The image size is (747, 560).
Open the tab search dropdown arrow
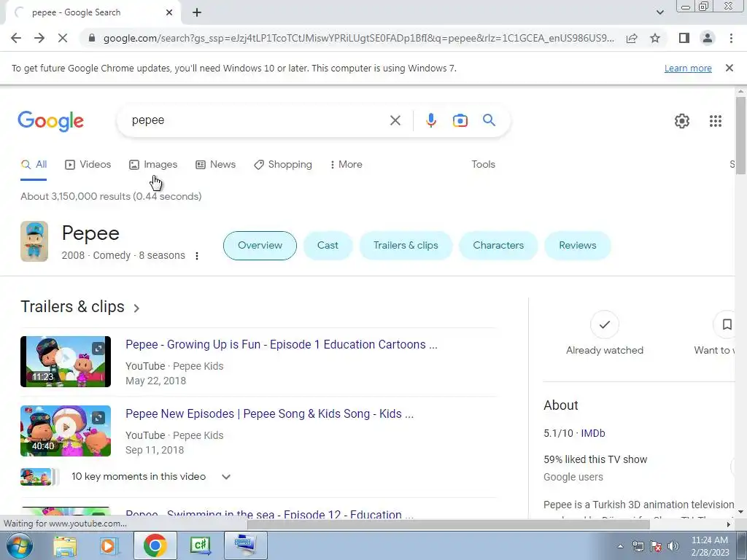pyautogui.click(x=659, y=12)
